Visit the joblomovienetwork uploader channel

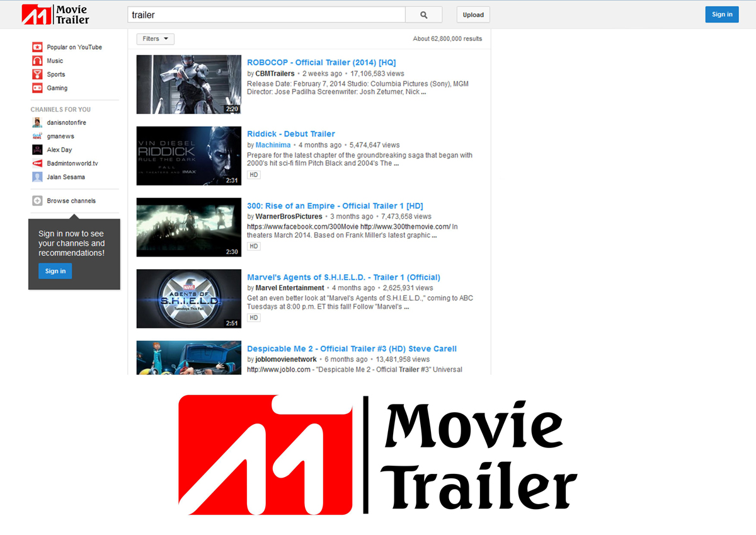(286, 360)
